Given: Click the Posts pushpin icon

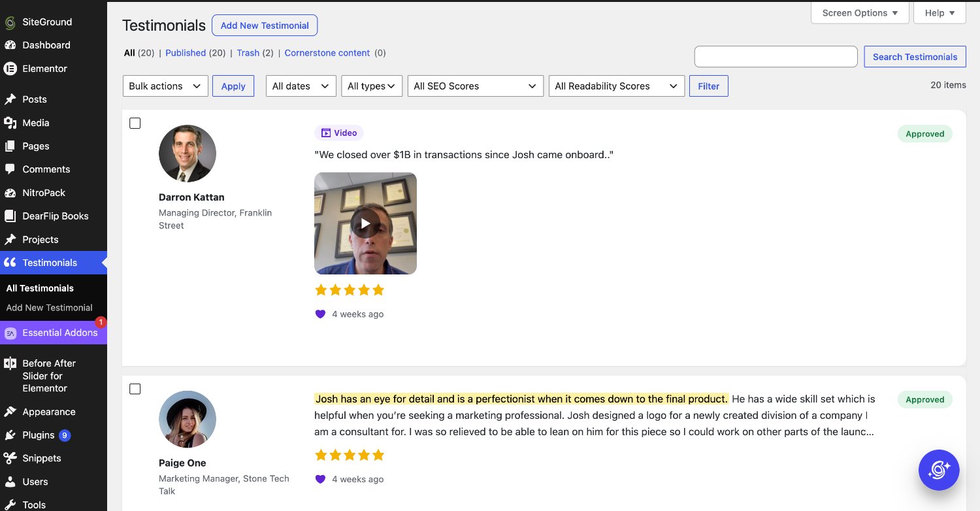Looking at the screenshot, I should coord(10,99).
